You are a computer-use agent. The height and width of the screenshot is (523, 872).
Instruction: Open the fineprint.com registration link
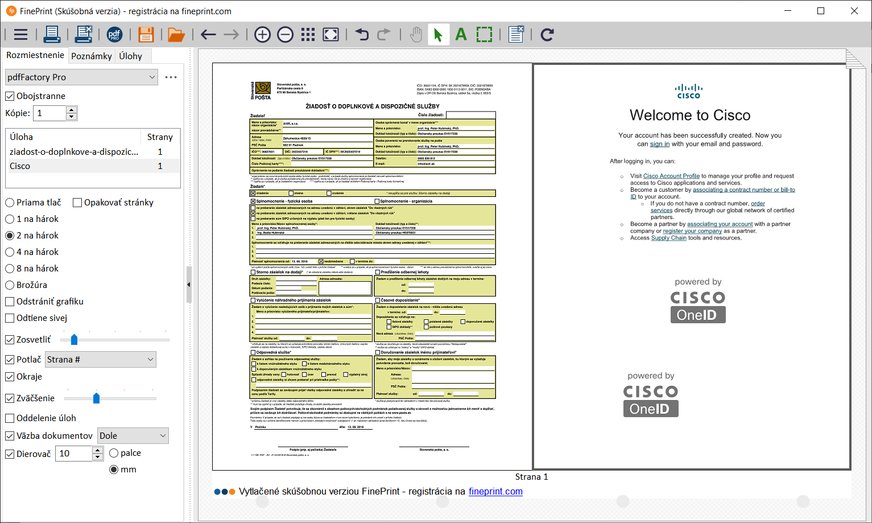495,491
